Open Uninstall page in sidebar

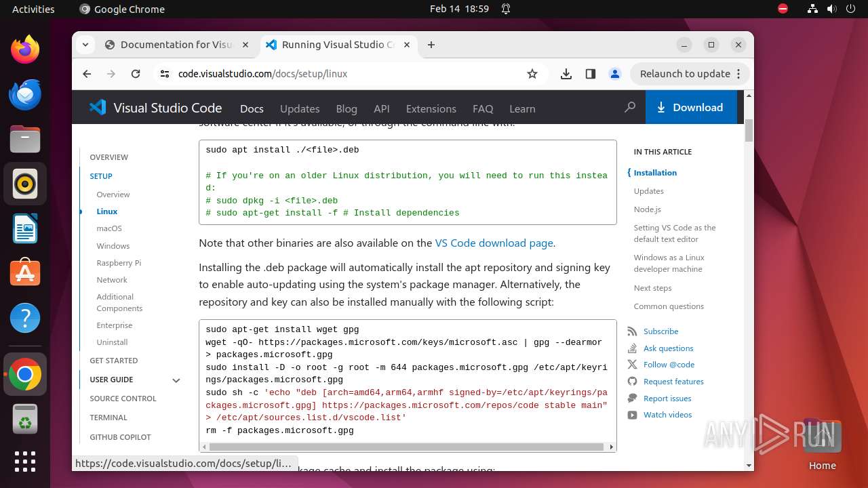pos(112,342)
